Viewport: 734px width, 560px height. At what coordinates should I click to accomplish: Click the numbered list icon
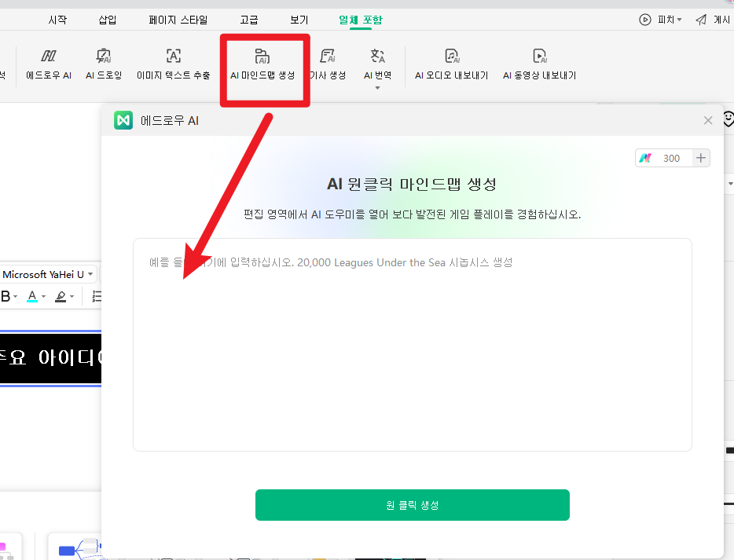[x=97, y=296]
